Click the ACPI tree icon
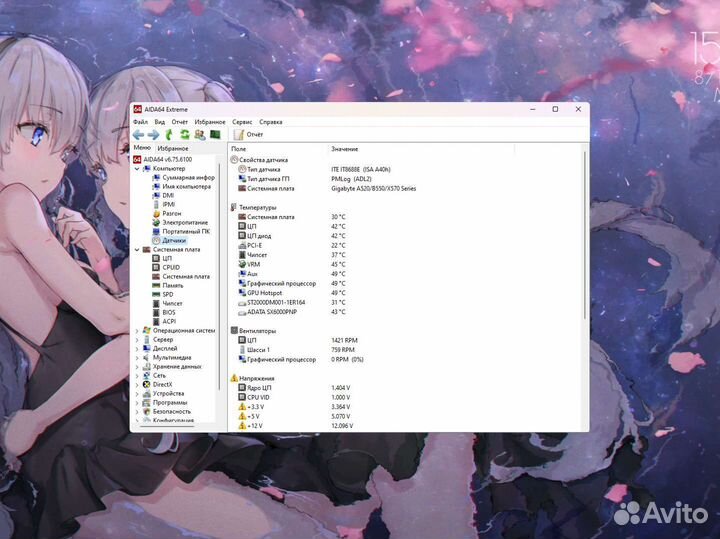 [156, 321]
